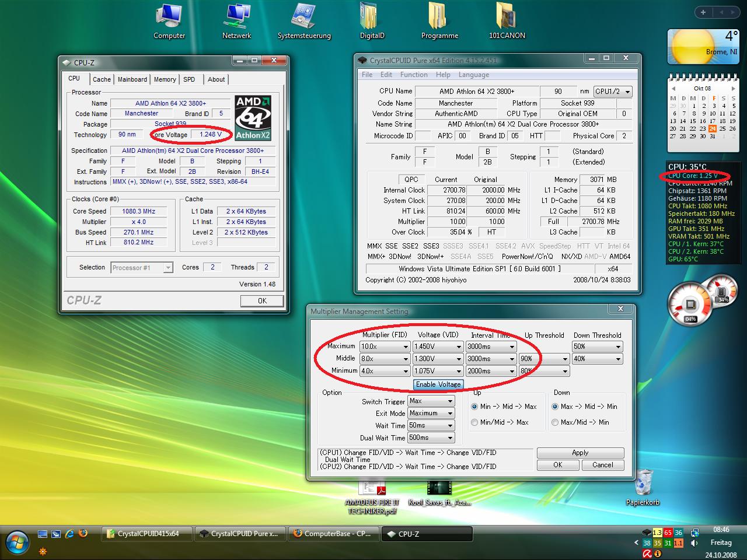
Task: Select Max -> Mid -> Min Down option
Action: pyautogui.click(x=555, y=407)
